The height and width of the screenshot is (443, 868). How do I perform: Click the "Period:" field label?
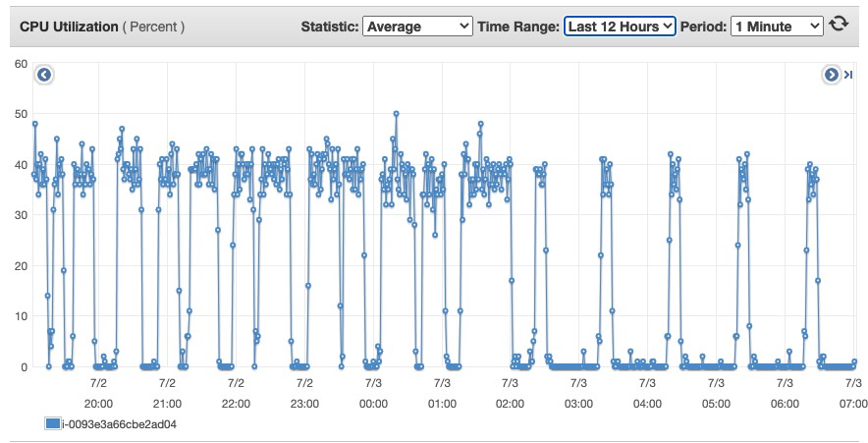[703, 26]
